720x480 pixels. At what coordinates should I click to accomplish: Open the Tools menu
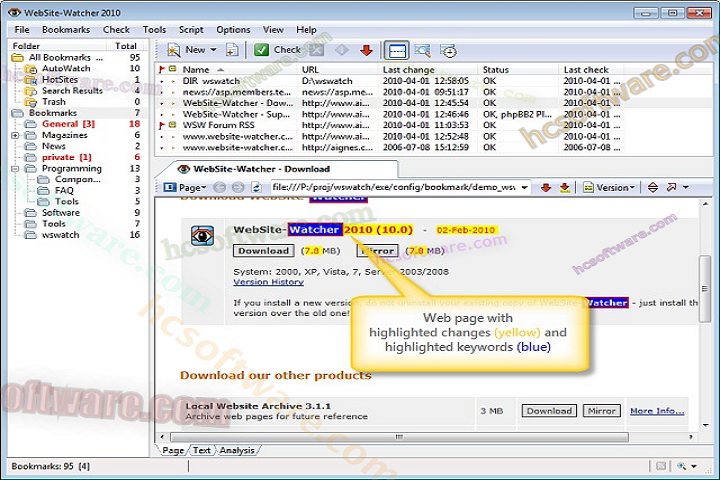tap(154, 30)
